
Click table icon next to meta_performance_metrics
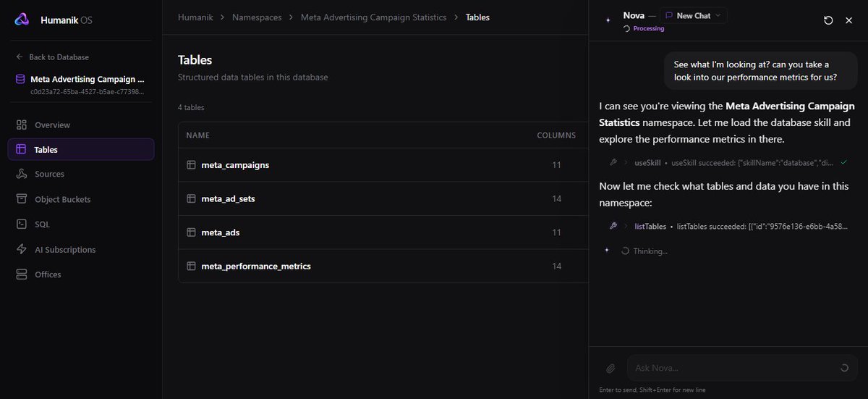point(192,266)
